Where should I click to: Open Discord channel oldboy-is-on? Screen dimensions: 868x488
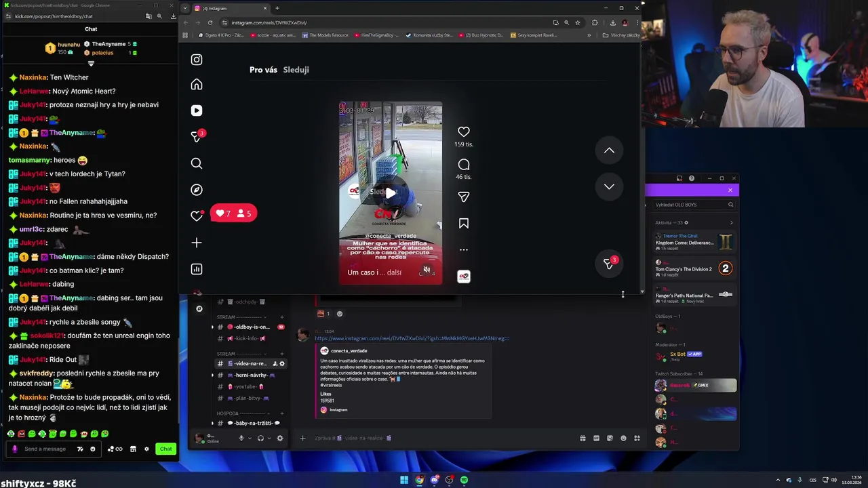(248, 327)
